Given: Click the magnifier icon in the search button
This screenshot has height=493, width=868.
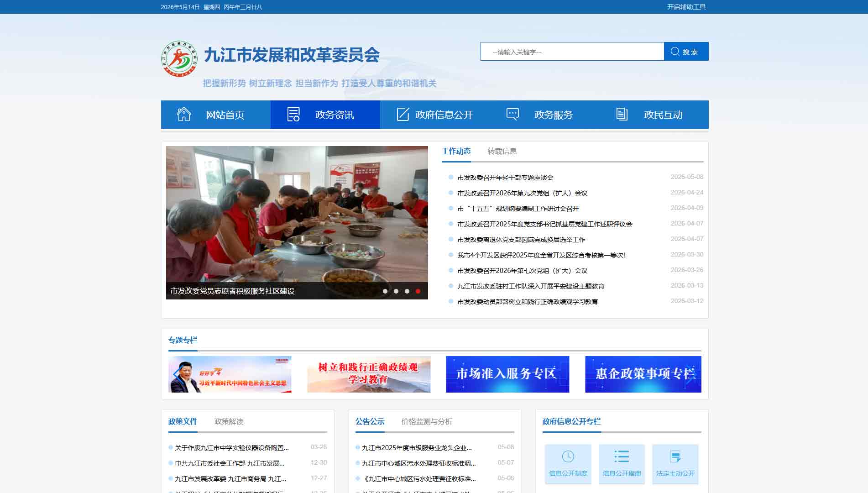Looking at the screenshot, I should coord(675,52).
